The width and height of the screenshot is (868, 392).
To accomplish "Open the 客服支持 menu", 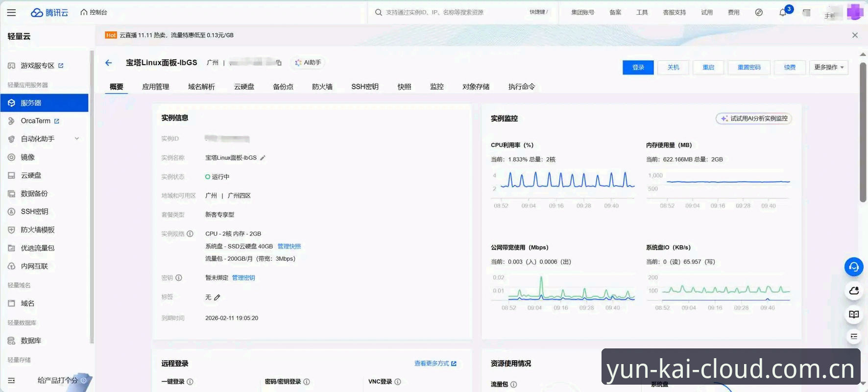I will tap(674, 12).
